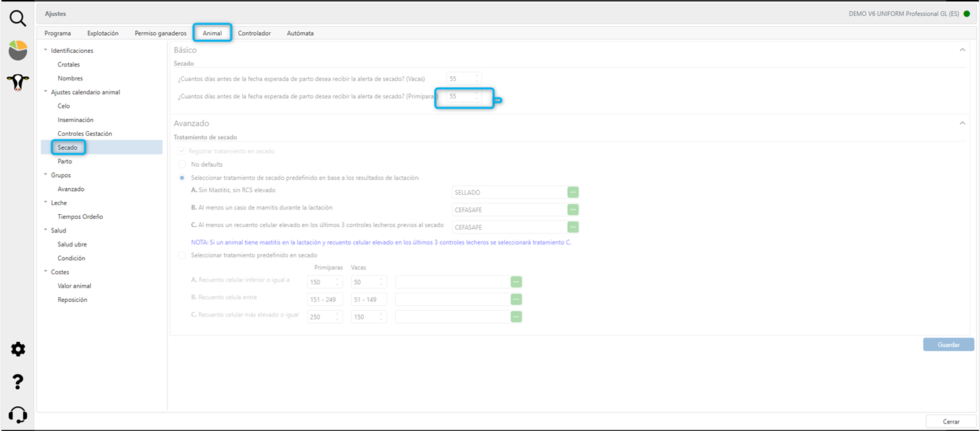
Task: Collapse the Avanzado section chevron
Action: [x=962, y=124]
